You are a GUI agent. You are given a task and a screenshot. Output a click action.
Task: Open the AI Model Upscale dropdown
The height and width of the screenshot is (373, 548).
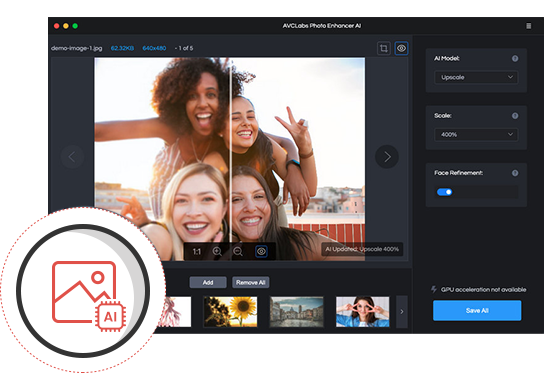point(476,77)
